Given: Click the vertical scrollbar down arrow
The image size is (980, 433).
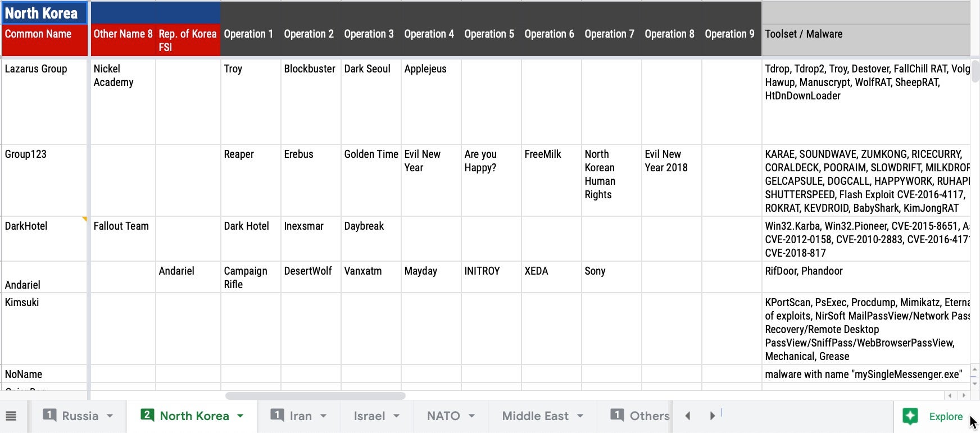Looking at the screenshot, I should pyautogui.click(x=975, y=384).
